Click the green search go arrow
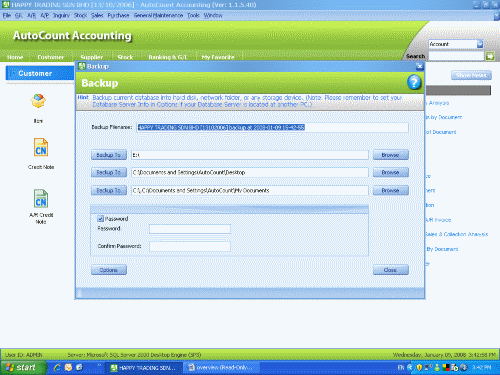The height and width of the screenshot is (375, 500). 490,56
